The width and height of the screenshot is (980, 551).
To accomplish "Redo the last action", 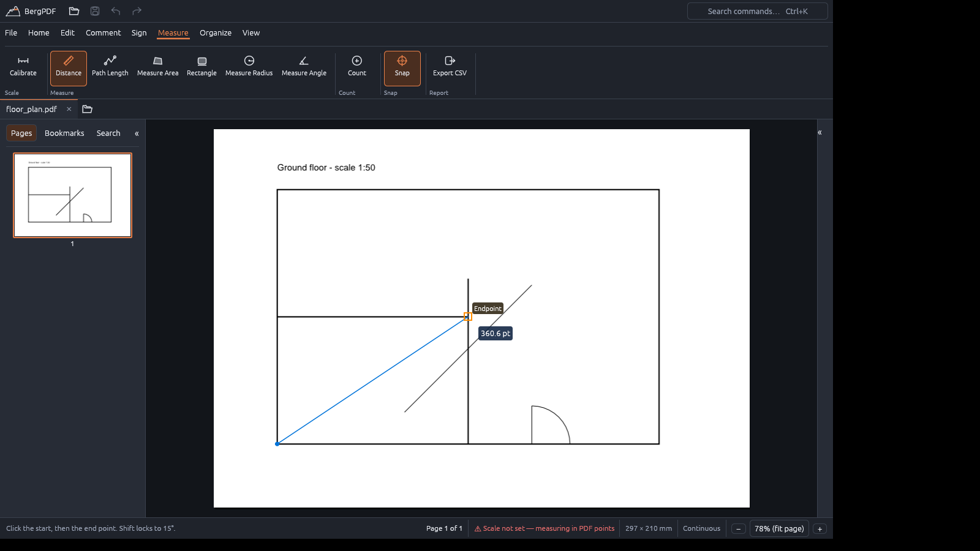I will tap(137, 11).
